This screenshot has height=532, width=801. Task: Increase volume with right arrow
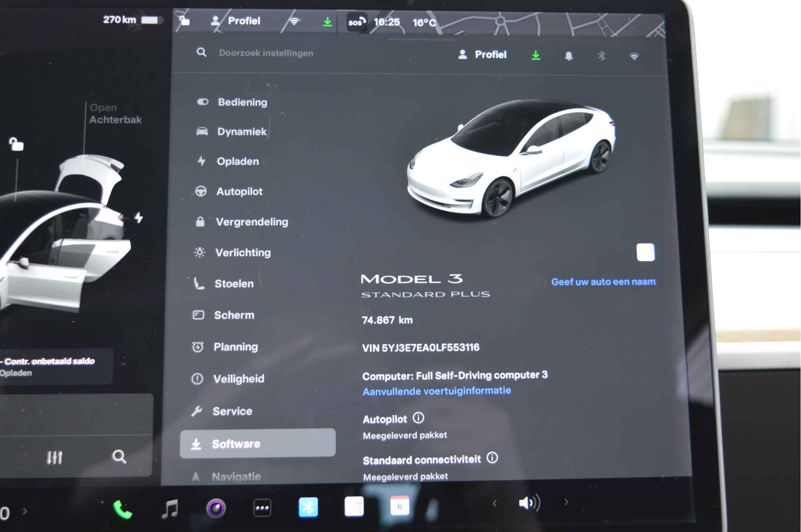pos(566,502)
